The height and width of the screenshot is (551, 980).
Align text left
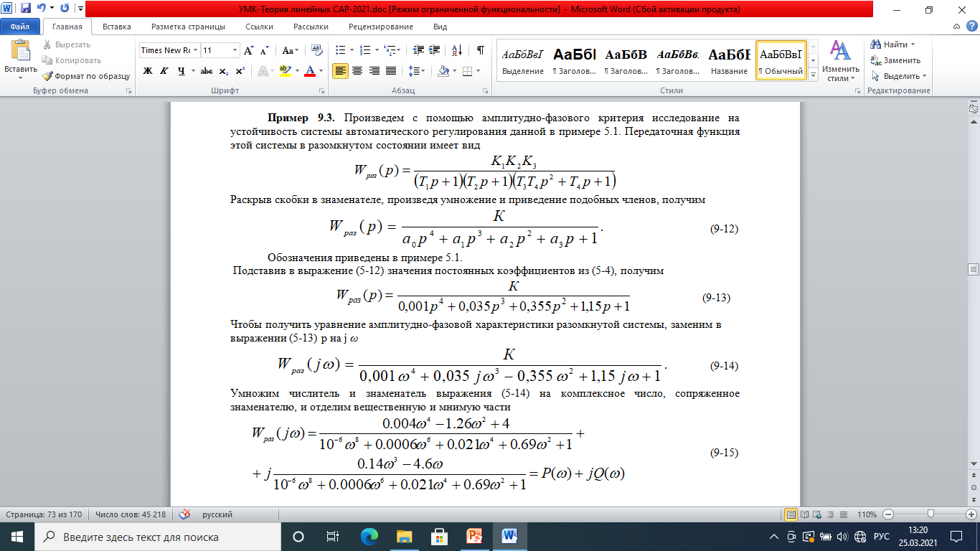tap(341, 70)
